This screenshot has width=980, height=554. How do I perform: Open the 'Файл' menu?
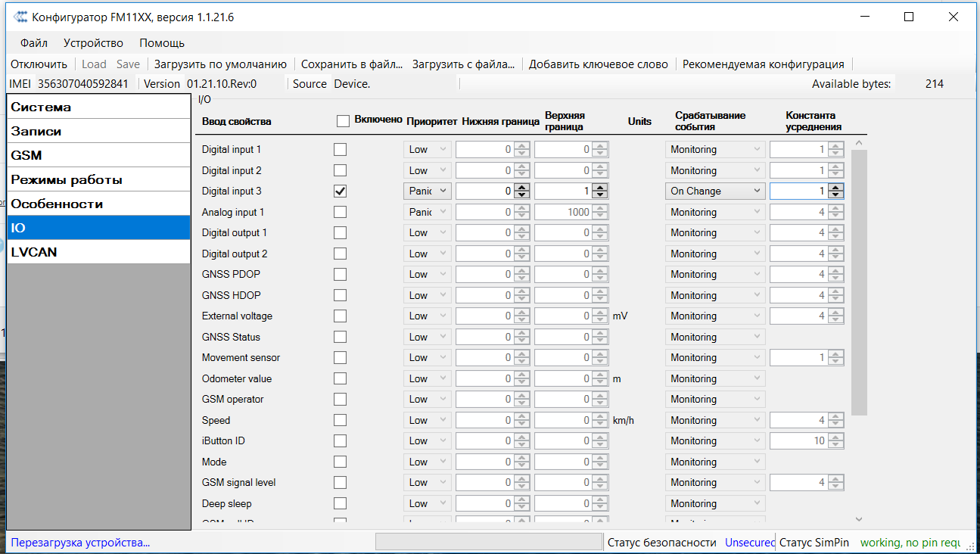point(34,43)
